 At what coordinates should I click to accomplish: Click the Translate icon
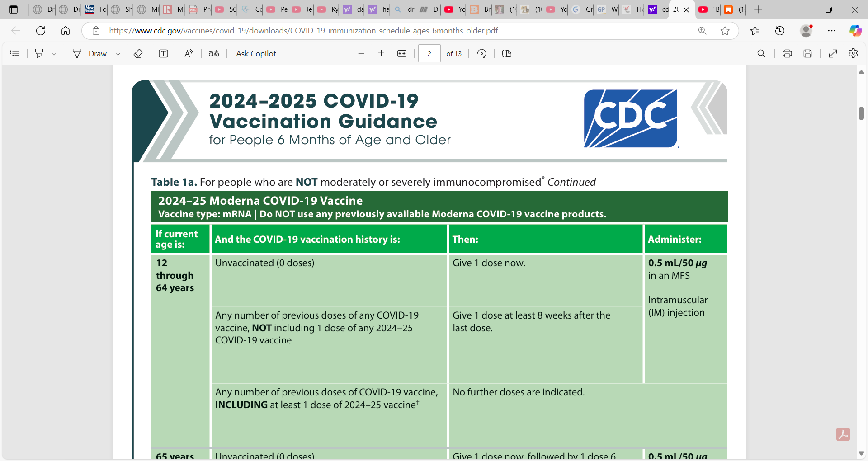[214, 53]
